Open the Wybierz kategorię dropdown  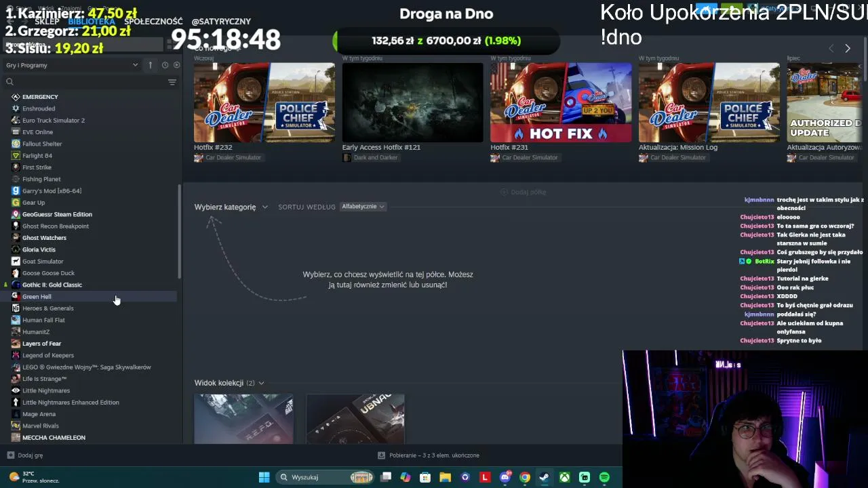pyautogui.click(x=231, y=207)
